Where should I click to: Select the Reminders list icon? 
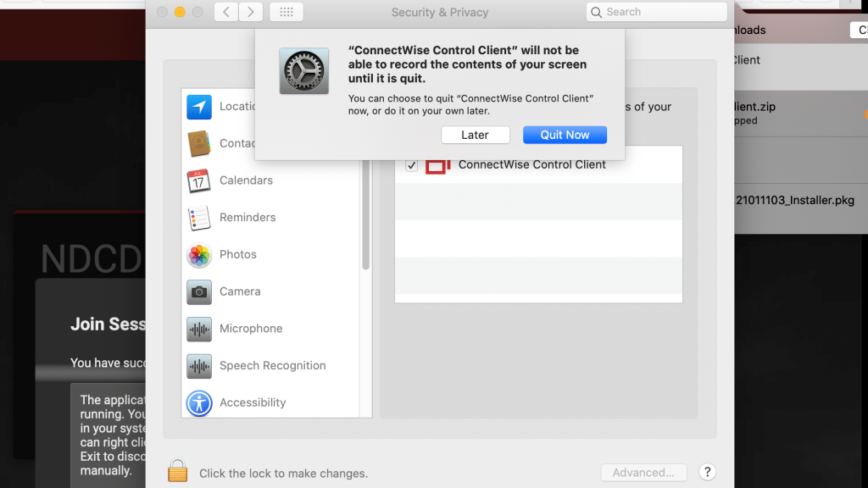coord(199,218)
